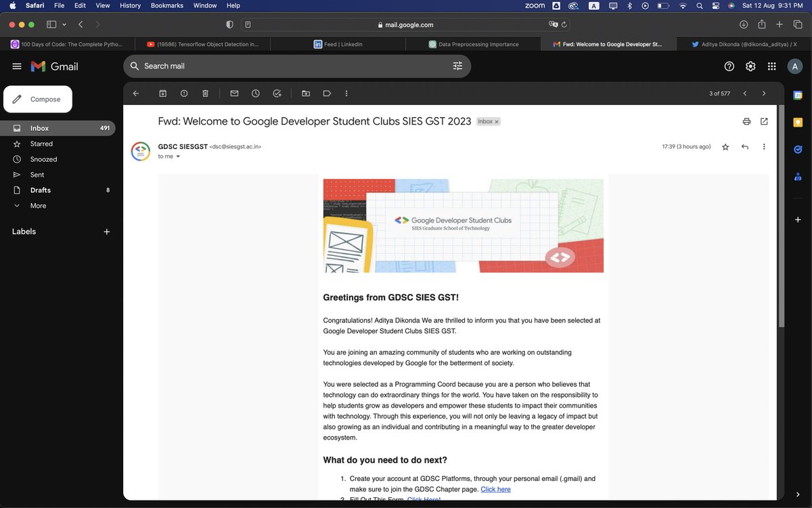The width and height of the screenshot is (812, 508).
Task: Open the Starred folder
Action: [58, 144]
